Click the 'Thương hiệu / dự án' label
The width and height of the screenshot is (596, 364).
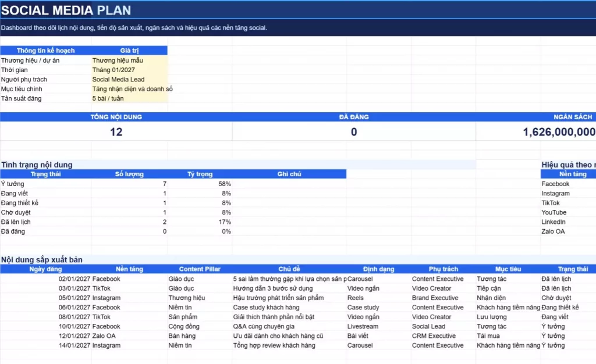[30, 60]
